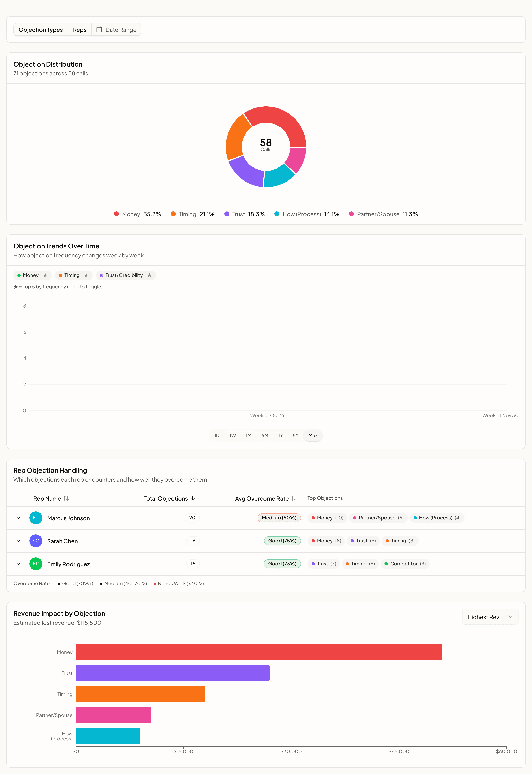Viewport: 532px width, 774px height.
Task: Toggle Timing series in trends chart
Action: pos(74,275)
